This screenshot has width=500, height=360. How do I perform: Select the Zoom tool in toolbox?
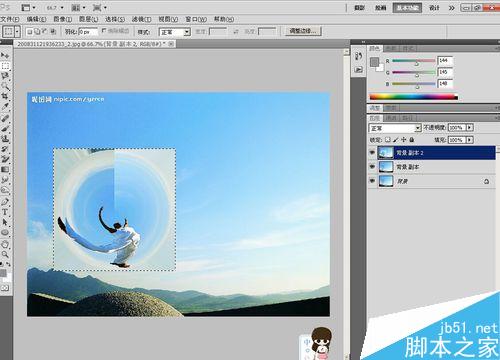(x=5, y=254)
